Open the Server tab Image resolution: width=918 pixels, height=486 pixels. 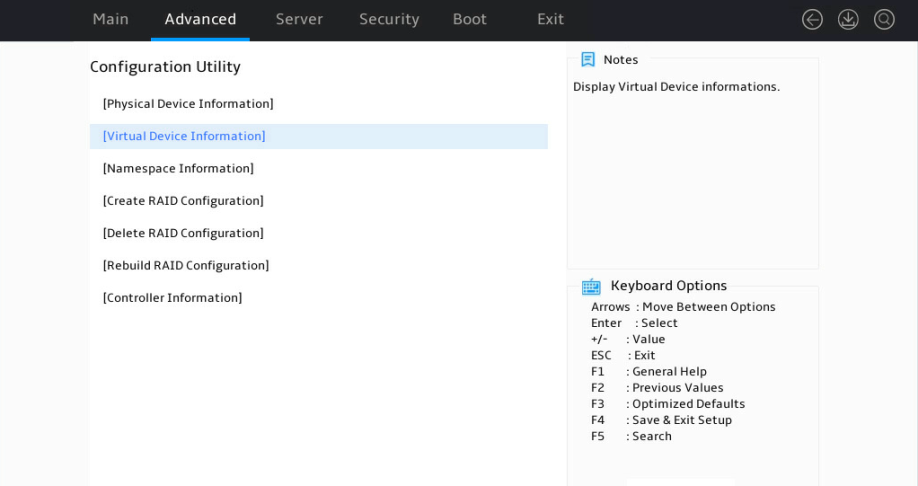299,19
